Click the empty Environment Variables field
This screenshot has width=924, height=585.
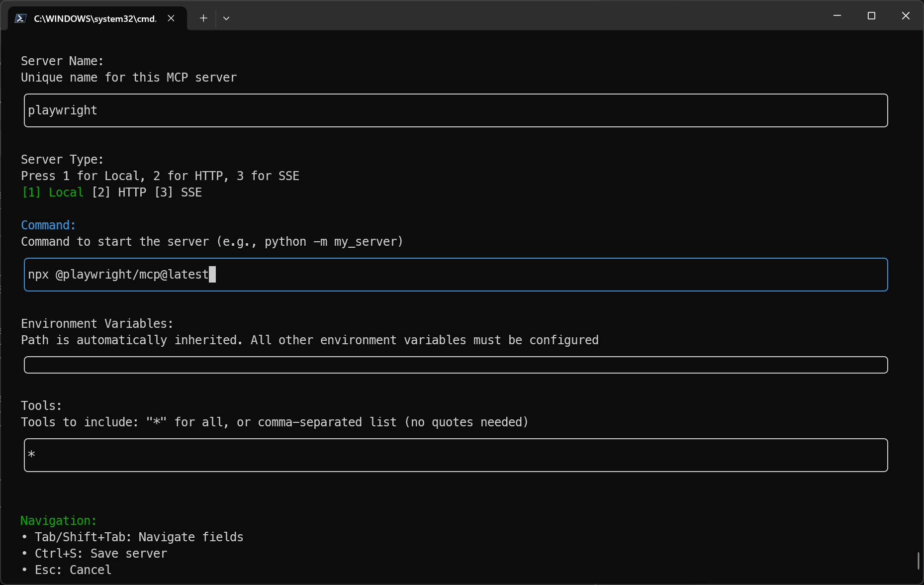click(x=456, y=365)
